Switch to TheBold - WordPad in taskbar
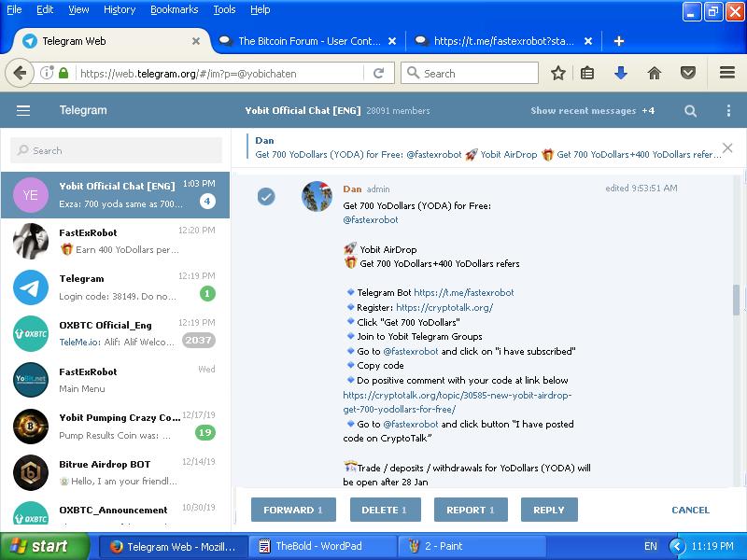Viewport: 747px width, 560px height. coord(322,546)
